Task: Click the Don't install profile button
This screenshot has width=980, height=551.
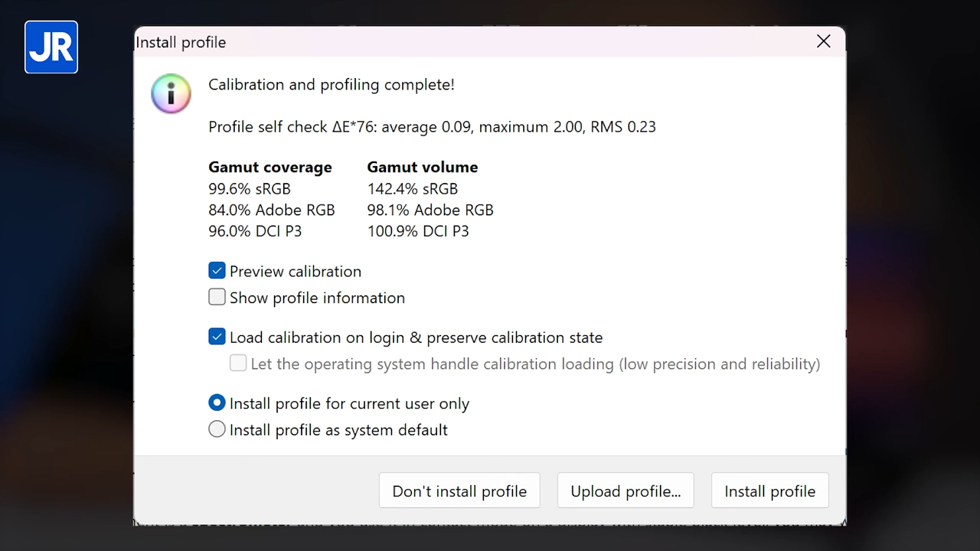Action: (x=459, y=491)
